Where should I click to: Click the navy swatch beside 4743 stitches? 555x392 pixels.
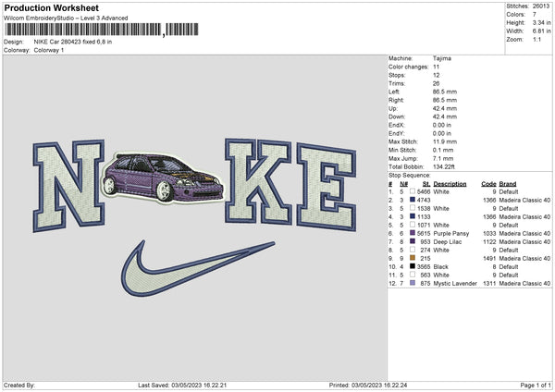(x=413, y=200)
